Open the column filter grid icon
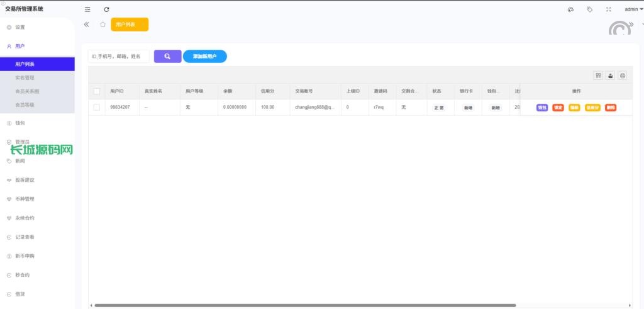 tap(598, 76)
